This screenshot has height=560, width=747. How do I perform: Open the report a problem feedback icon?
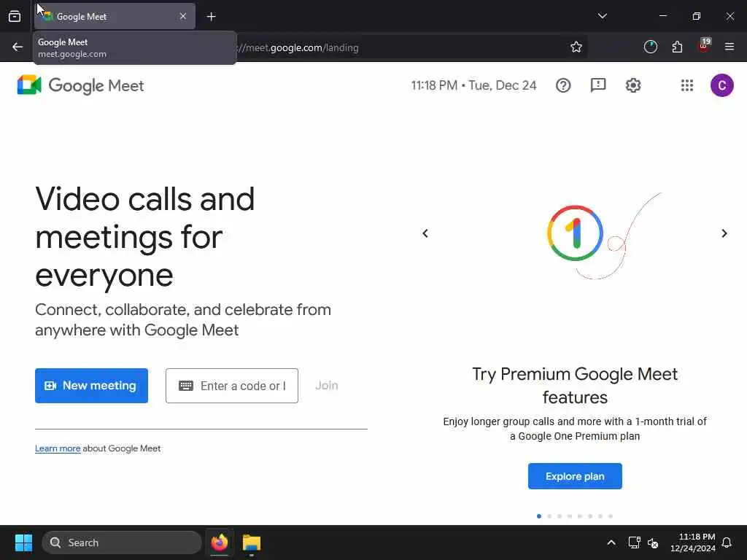coord(598,86)
